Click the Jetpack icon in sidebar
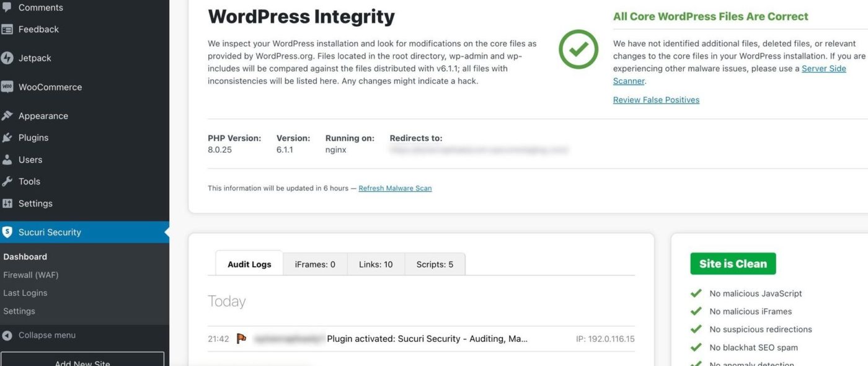Image resolution: width=868 pixels, height=366 pixels. (7, 58)
